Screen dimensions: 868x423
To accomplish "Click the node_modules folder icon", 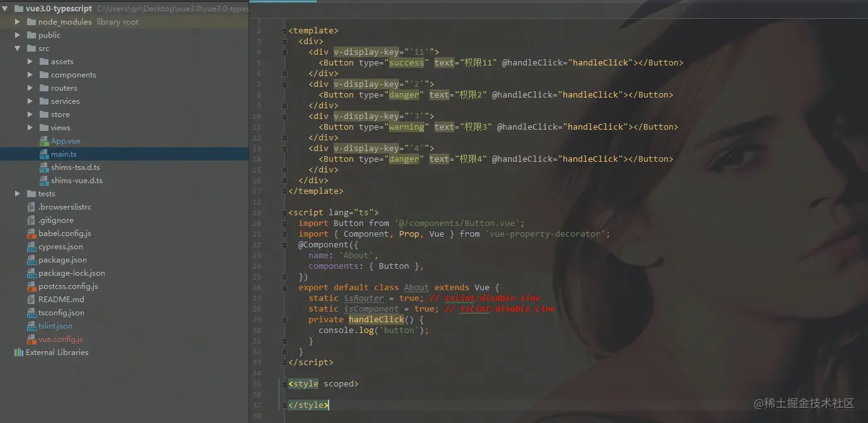I will pyautogui.click(x=31, y=22).
